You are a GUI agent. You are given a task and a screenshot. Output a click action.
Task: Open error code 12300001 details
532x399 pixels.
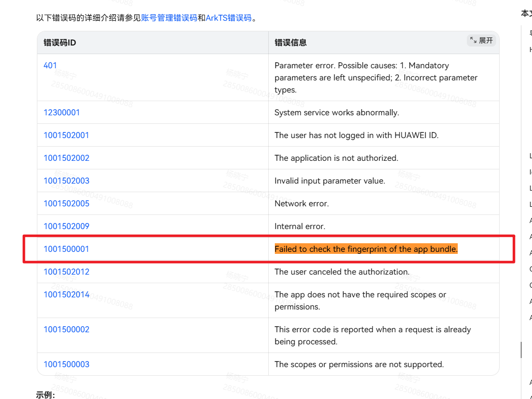click(x=62, y=112)
